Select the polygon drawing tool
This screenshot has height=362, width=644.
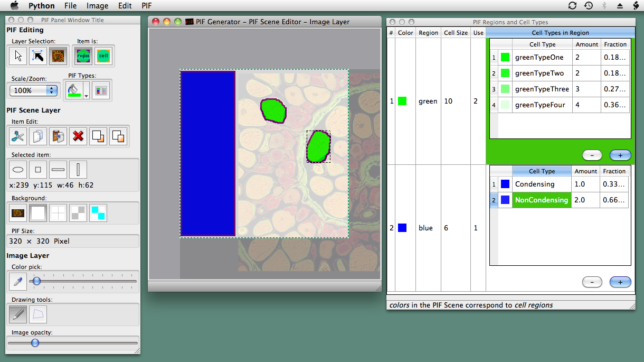point(38,314)
